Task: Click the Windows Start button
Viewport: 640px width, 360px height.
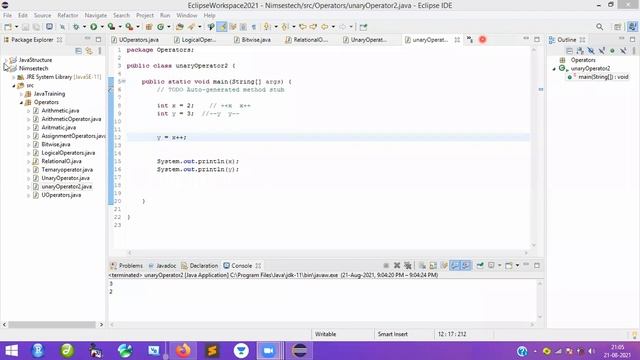Action: pyautogui.click(x=11, y=351)
